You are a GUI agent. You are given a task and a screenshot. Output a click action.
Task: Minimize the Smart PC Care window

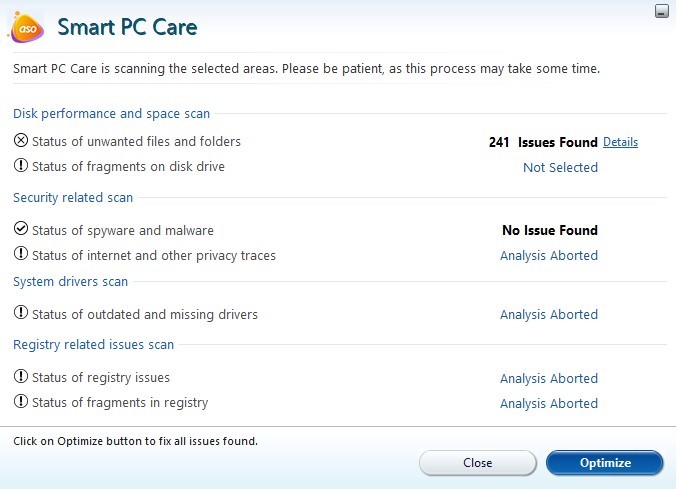pyautogui.click(x=661, y=11)
